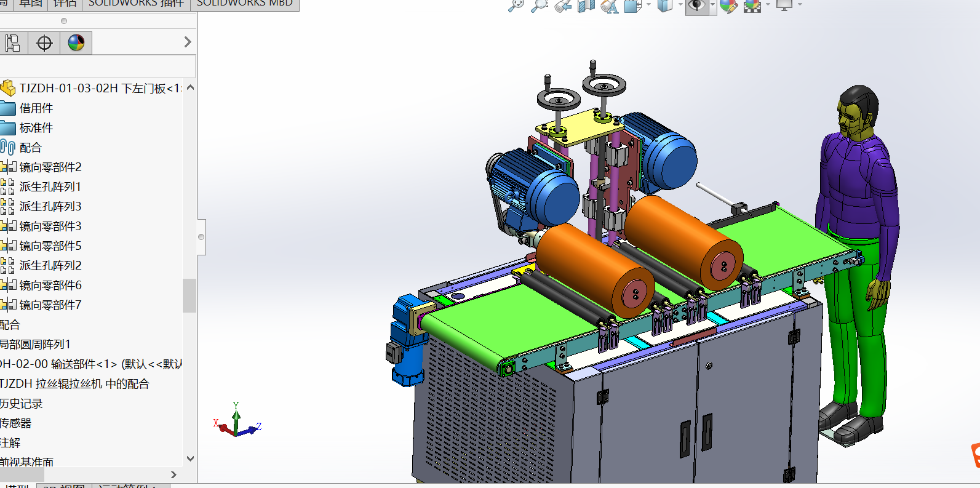The height and width of the screenshot is (488, 980).
Task: Select 镜向零部件2 in the feature tree
Action: pyautogui.click(x=50, y=167)
